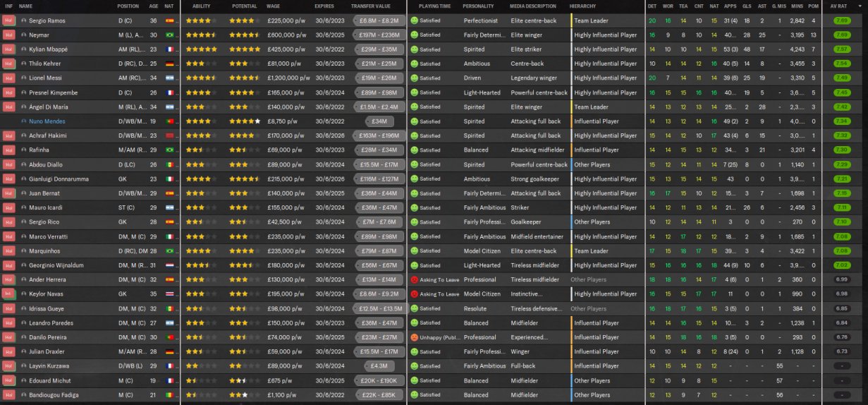Click Kylian Mbappé's 7.57 rating badge
The height and width of the screenshot is (405, 868).
tap(841, 49)
